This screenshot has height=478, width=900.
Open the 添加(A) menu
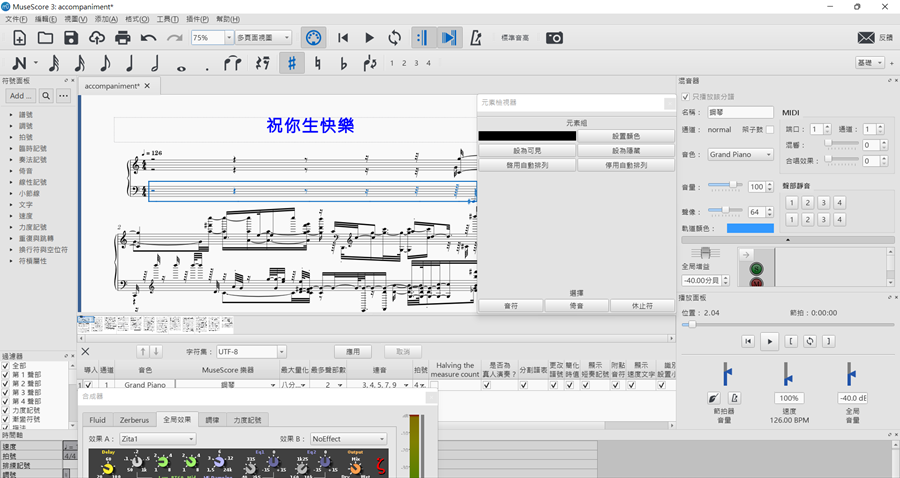click(106, 19)
